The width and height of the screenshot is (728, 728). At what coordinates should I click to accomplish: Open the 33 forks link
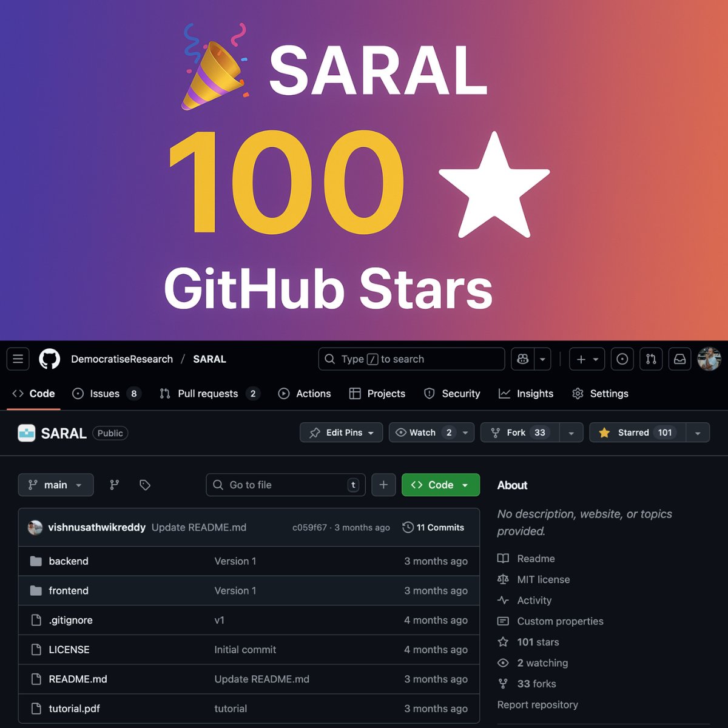tap(527, 684)
